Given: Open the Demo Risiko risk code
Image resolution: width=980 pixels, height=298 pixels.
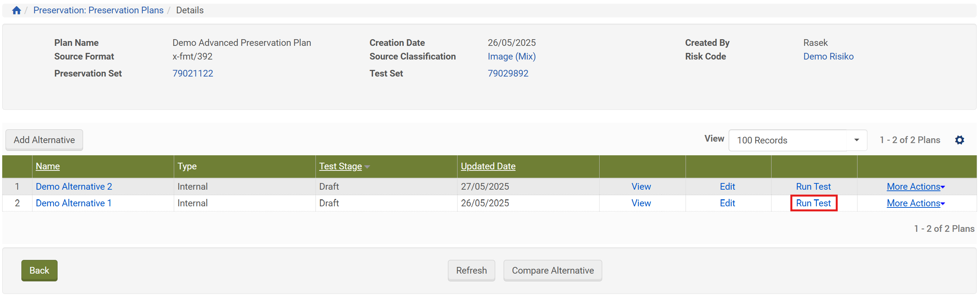Looking at the screenshot, I should [828, 57].
